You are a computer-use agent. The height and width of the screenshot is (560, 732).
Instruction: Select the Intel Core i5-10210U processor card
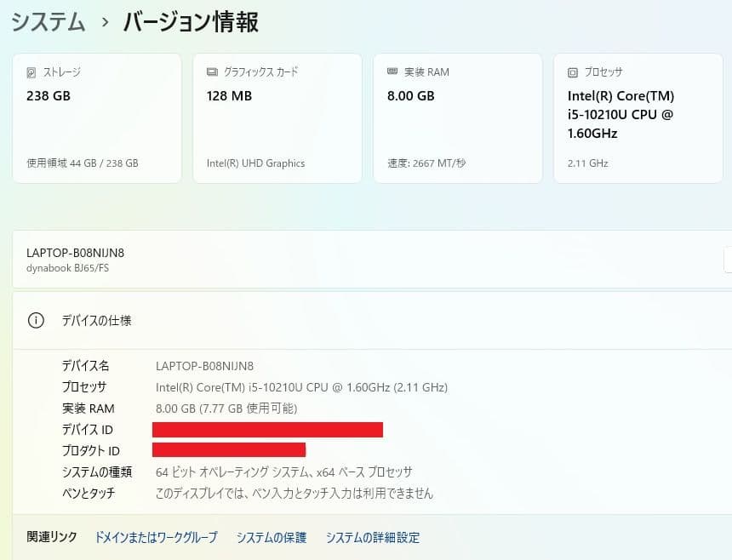638,117
